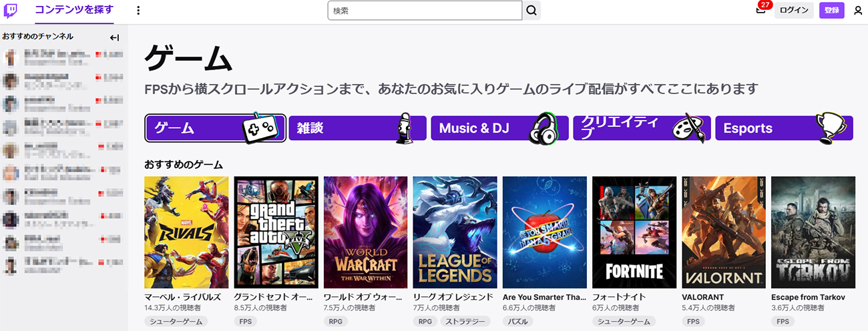Focus the 検索 search input field

(x=425, y=11)
